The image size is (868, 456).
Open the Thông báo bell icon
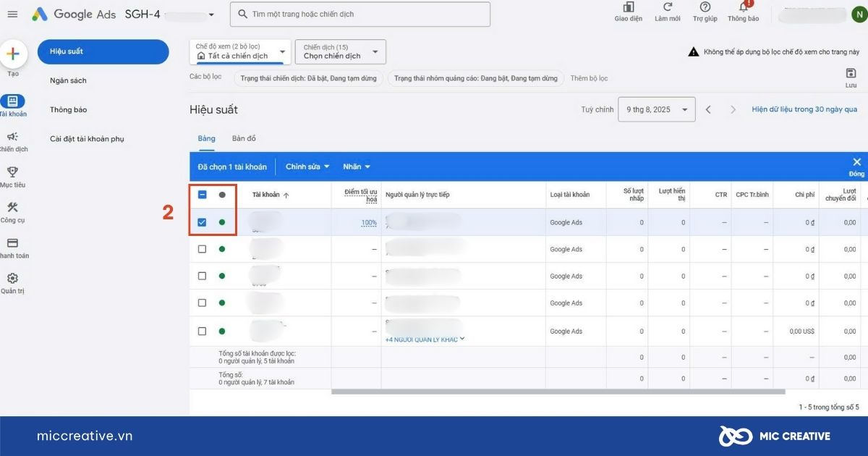[743, 7]
